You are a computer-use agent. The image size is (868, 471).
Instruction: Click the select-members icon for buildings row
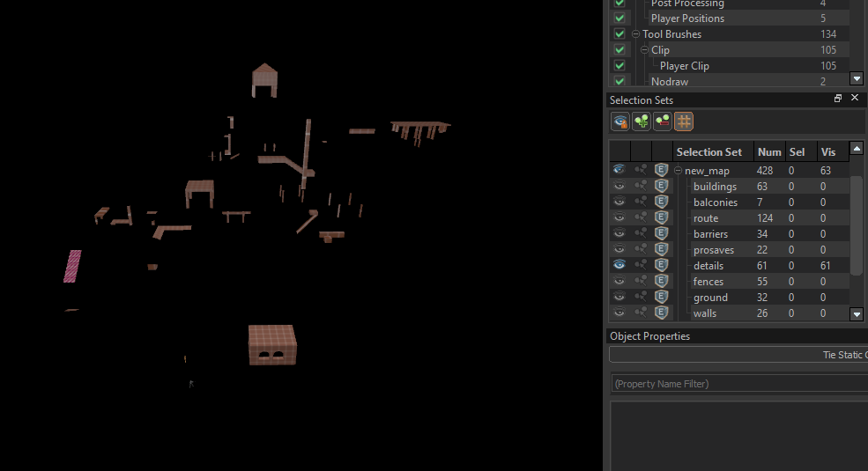click(x=641, y=187)
